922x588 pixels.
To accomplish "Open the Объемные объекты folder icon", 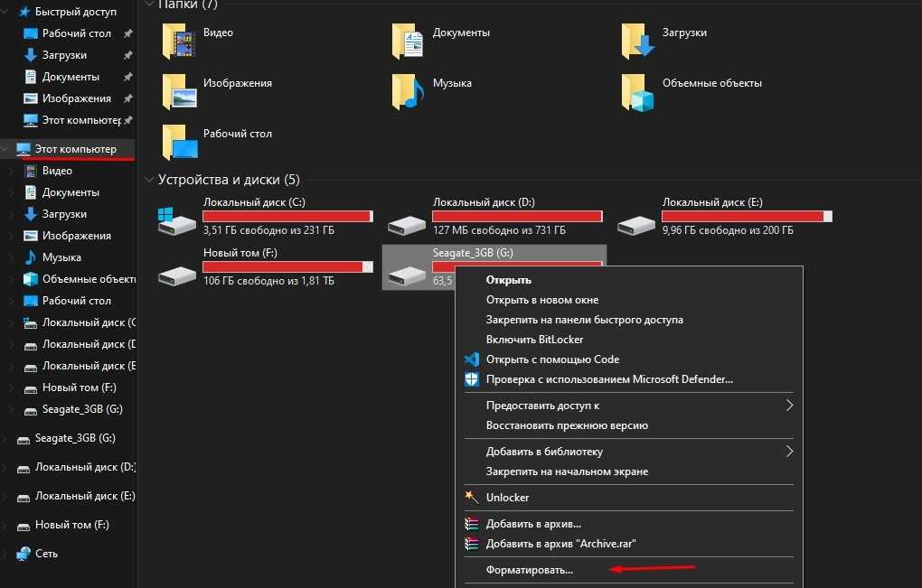I will click(x=638, y=91).
